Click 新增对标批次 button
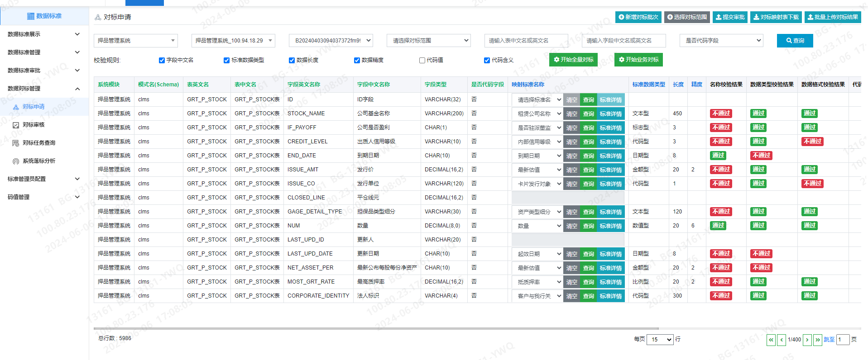Viewport: 868px width, 360px height. (x=638, y=17)
